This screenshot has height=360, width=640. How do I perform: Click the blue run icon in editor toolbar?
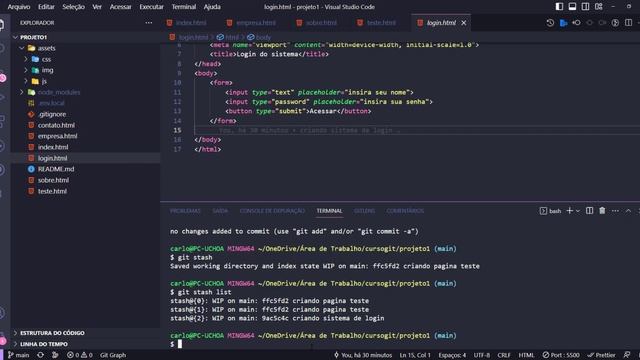(563, 23)
